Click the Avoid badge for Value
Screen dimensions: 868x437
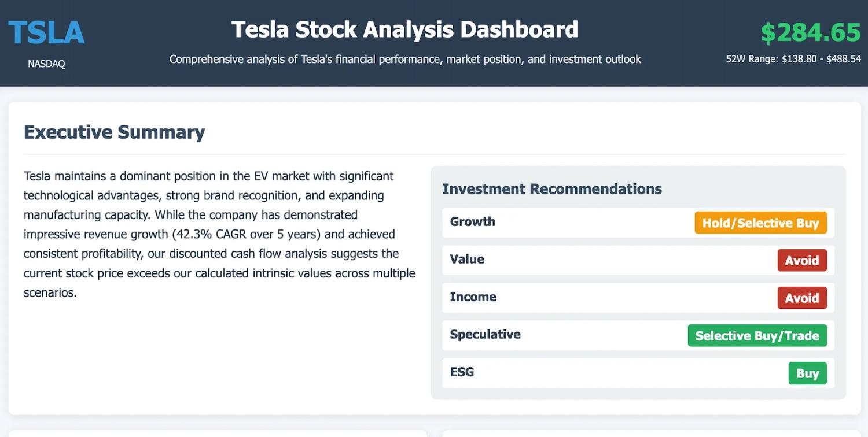[x=801, y=261]
